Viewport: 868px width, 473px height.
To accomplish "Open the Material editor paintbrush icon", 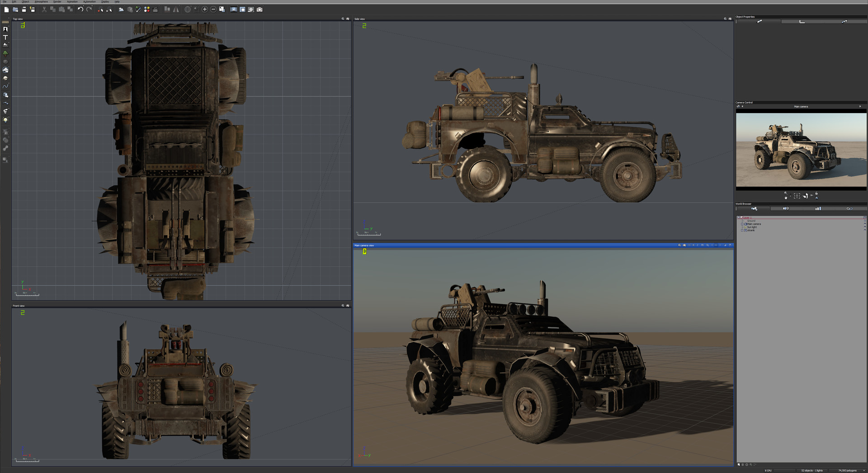I will pos(138,9).
